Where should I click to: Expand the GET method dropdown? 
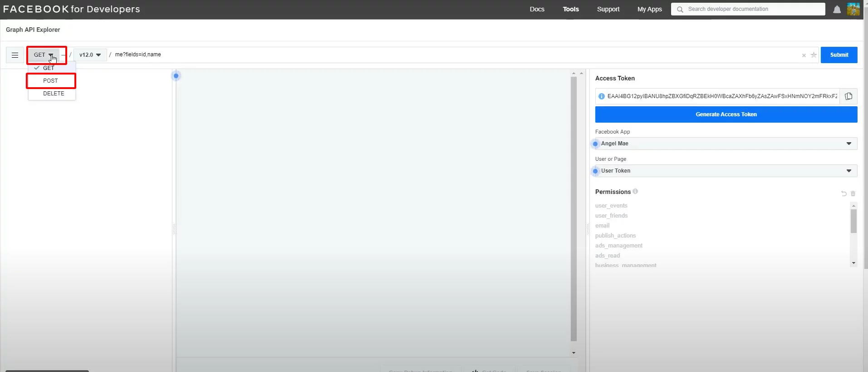pyautogui.click(x=44, y=55)
